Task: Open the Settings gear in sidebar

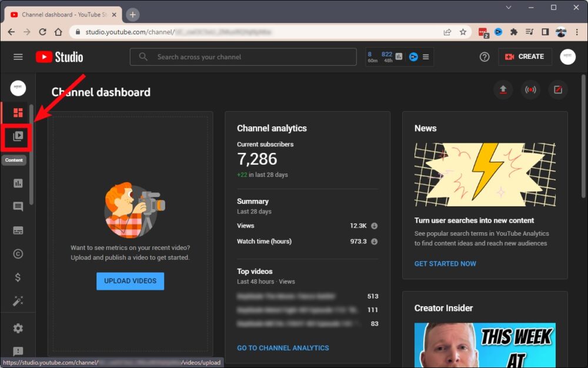Action: pos(18,329)
